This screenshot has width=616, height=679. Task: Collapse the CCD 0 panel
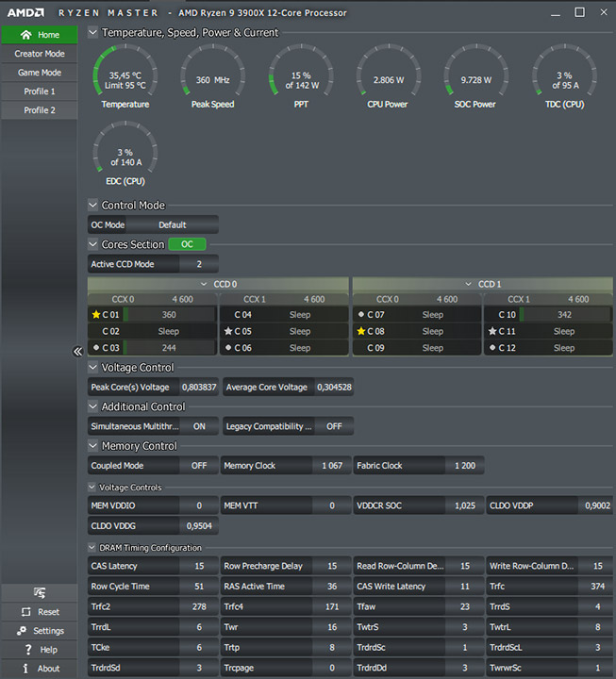coord(204,284)
